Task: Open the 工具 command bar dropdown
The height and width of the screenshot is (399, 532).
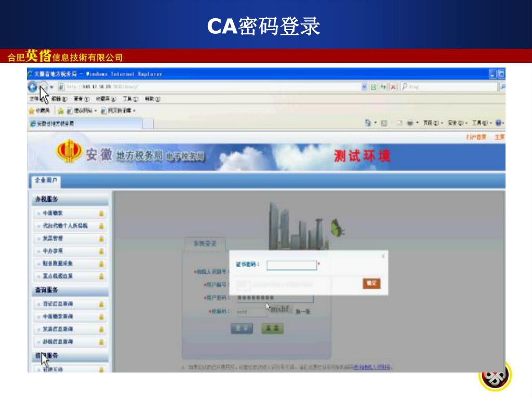Action: (x=482, y=123)
